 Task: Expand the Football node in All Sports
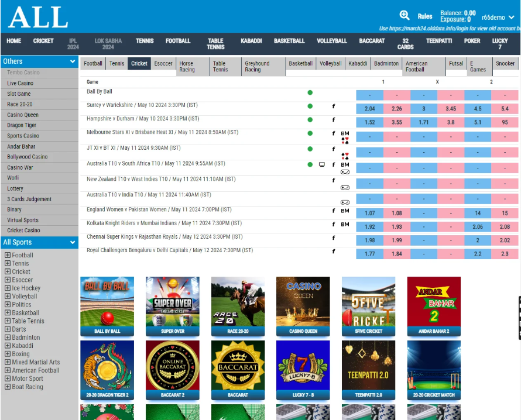(8, 255)
